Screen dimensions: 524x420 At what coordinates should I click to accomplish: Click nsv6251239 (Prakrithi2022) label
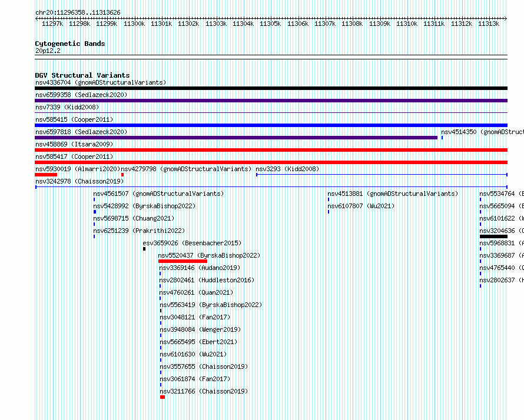click(139, 231)
